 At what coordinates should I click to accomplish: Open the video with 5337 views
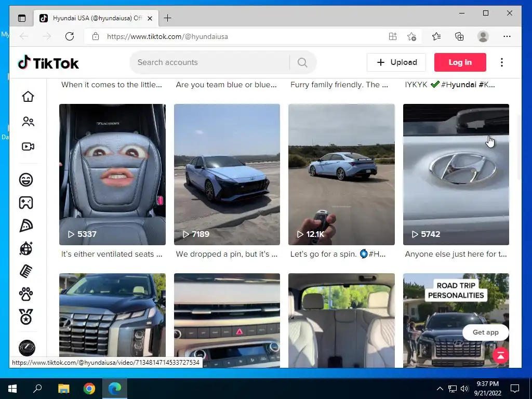[x=112, y=175]
